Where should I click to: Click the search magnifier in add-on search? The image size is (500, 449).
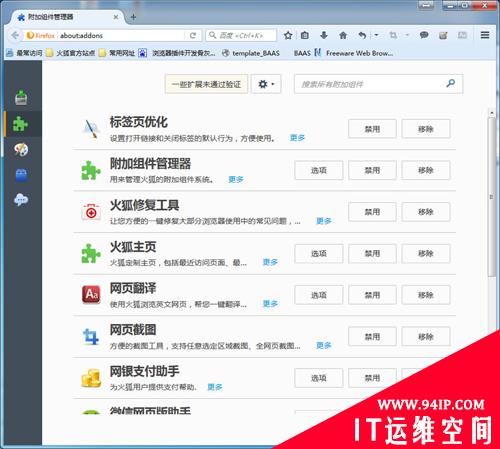point(451,83)
